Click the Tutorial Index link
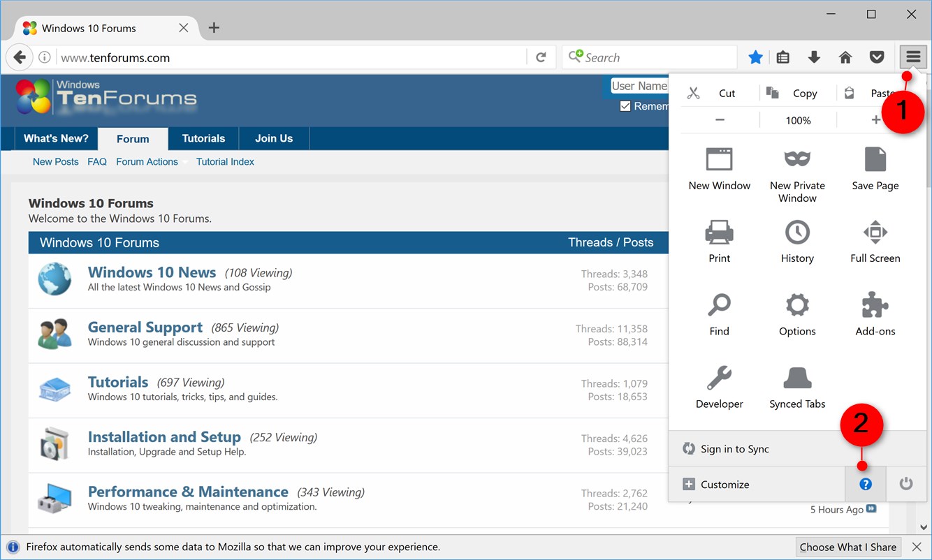The height and width of the screenshot is (560, 932). [x=225, y=161]
